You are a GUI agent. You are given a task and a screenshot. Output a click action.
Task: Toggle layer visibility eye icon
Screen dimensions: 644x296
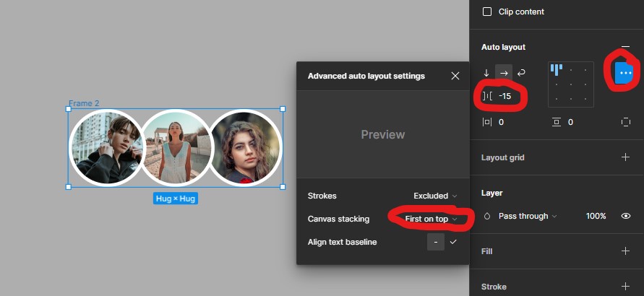(626, 216)
